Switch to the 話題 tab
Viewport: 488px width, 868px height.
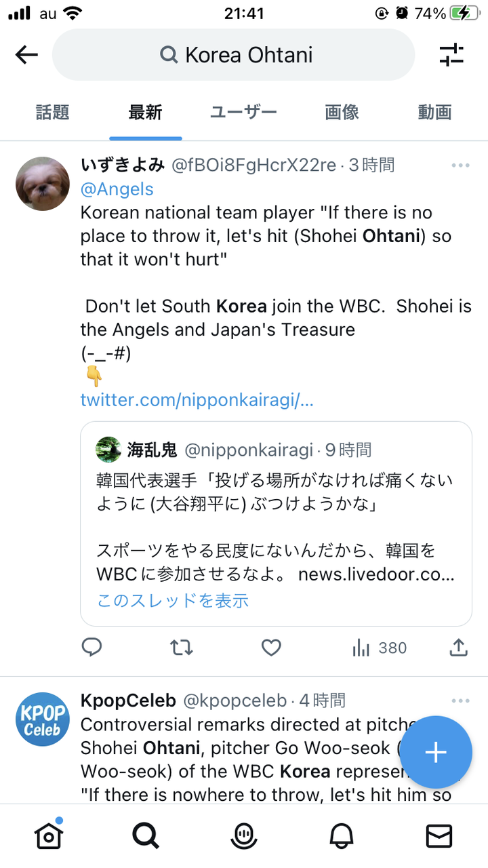[53, 113]
